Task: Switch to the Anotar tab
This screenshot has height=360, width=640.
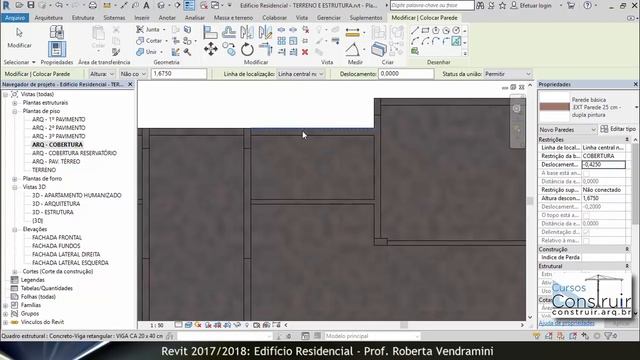Action: 167,18
